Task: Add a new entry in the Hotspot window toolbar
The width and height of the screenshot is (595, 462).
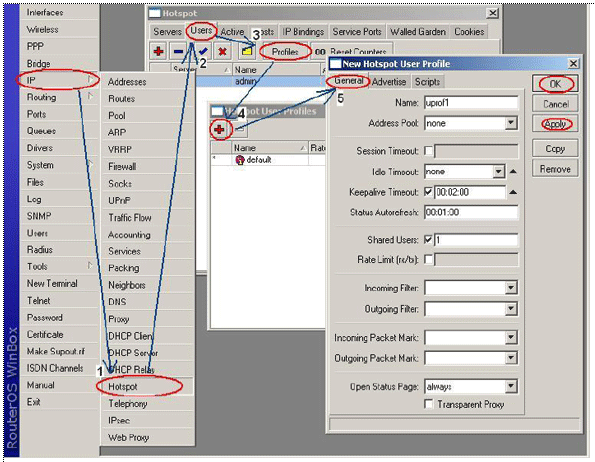Action: pos(159,51)
